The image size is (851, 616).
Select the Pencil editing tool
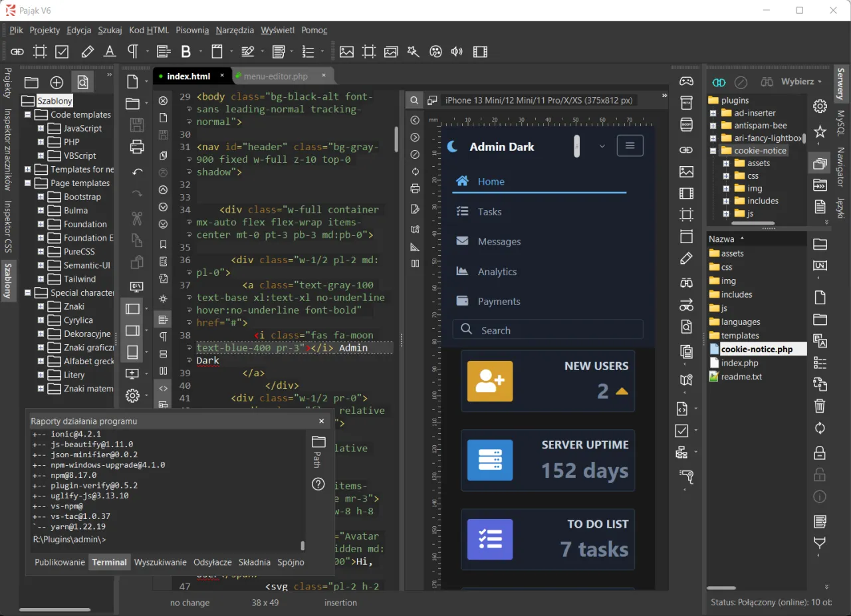click(87, 51)
